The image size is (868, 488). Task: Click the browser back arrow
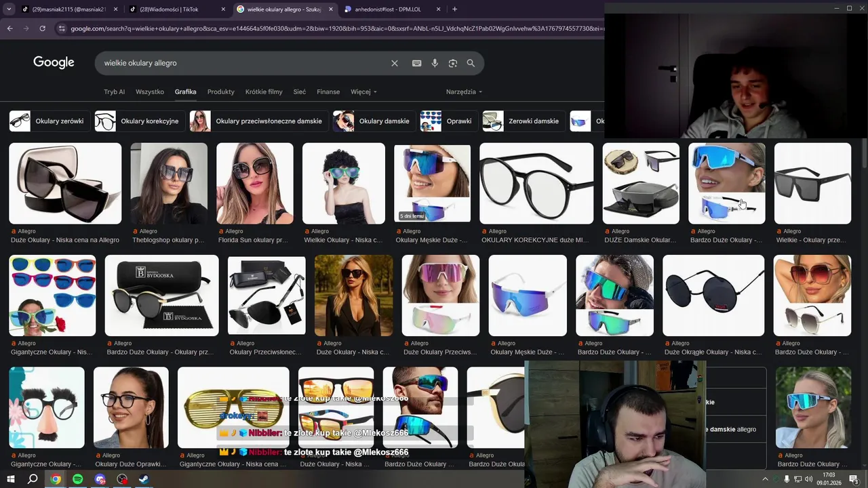pyautogui.click(x=9, y=28)
